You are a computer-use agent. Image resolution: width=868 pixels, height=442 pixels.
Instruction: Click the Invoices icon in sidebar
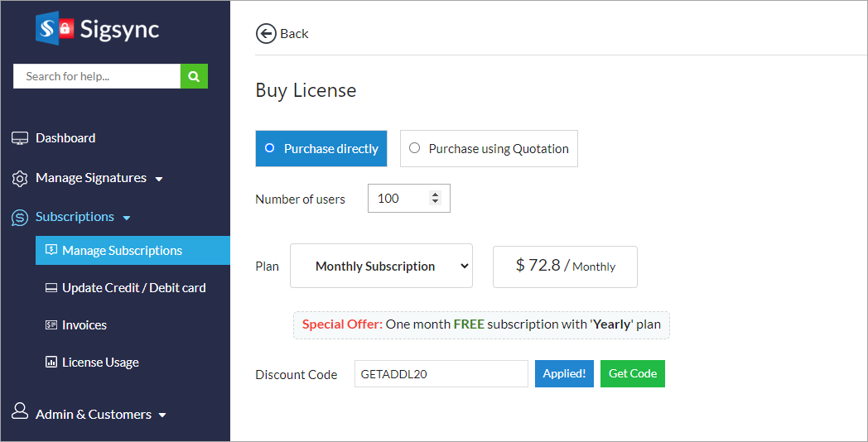pos(51,325)
